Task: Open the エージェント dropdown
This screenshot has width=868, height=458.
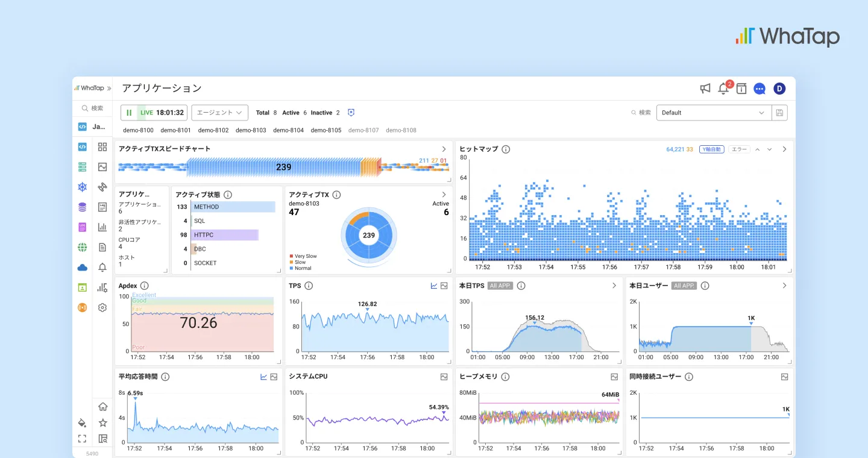Action: [x=219, y=113]
